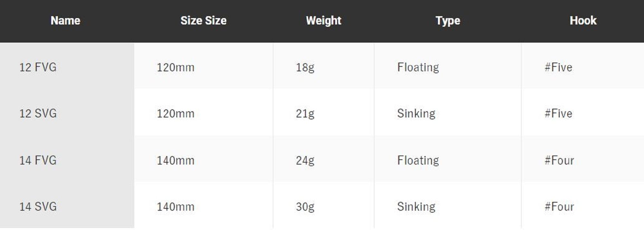Select the Type column header
The height and width of the screenshot is (230, 644).
coord(448,21)
